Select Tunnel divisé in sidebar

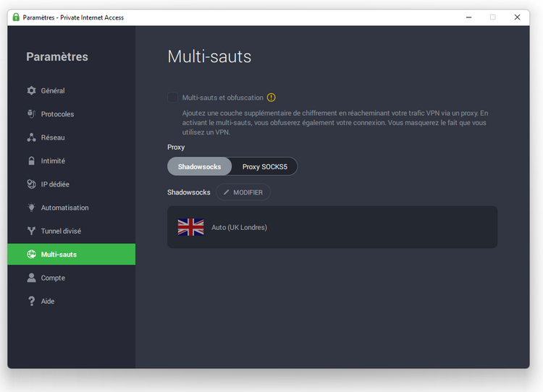72,231
